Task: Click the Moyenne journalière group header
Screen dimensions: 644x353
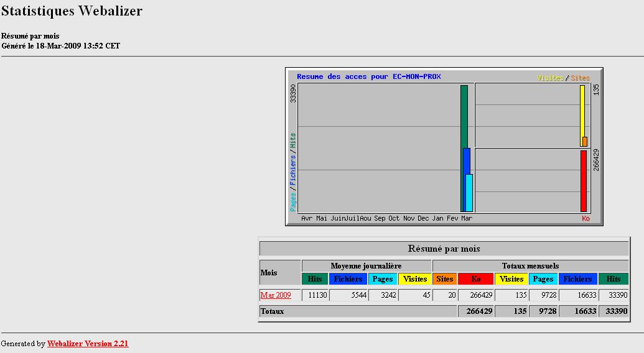Action: click(x=366, y=265)
